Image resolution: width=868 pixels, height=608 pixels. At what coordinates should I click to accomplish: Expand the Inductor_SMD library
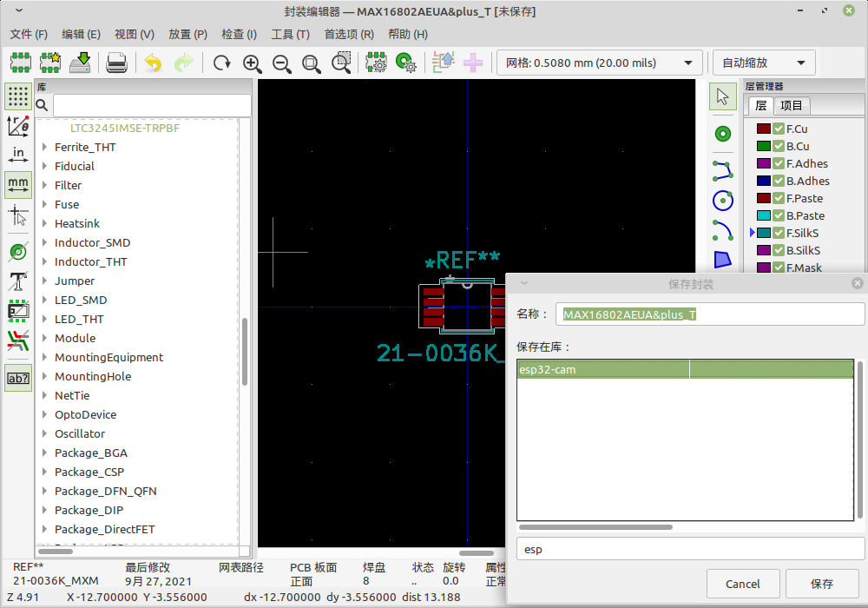tap(44, 242)
